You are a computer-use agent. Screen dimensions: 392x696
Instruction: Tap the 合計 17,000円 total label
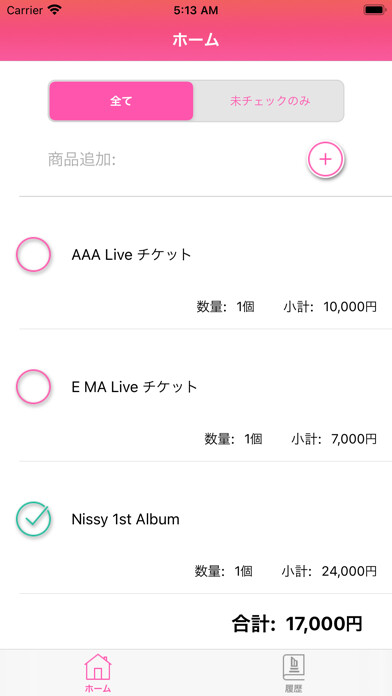pos(297,624)
